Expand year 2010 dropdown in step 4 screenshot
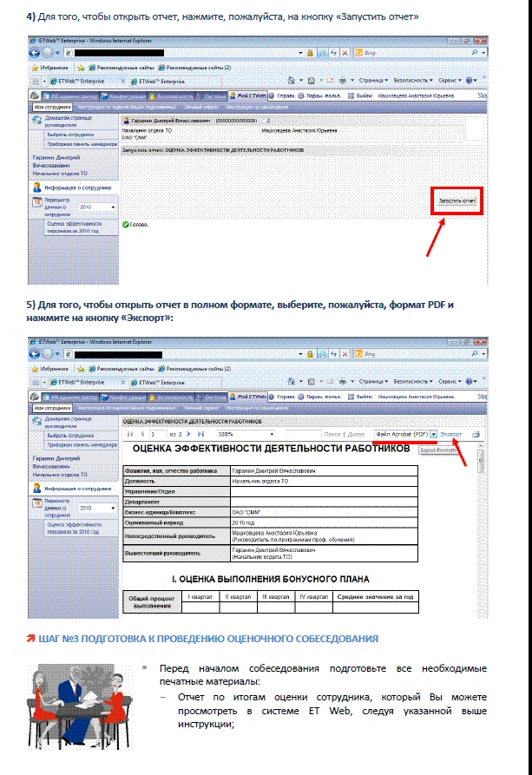Screen dimensions: 532x775 click(112, 208)
